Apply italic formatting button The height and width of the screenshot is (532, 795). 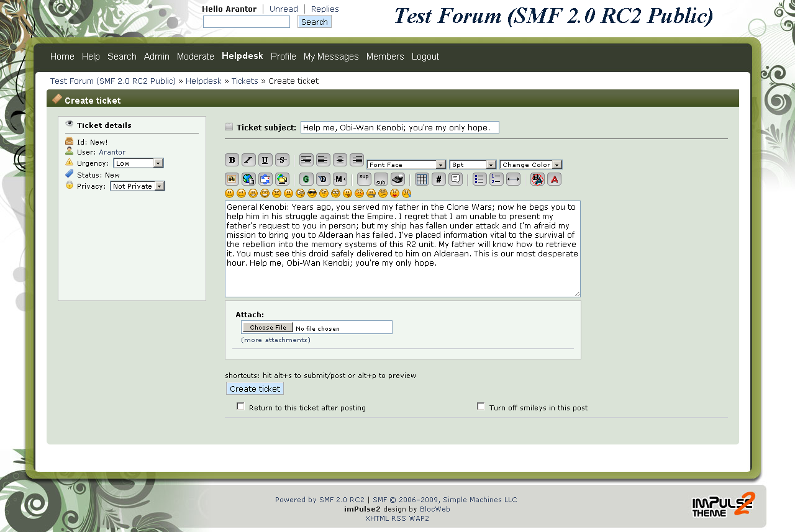(x=248, y=160)
